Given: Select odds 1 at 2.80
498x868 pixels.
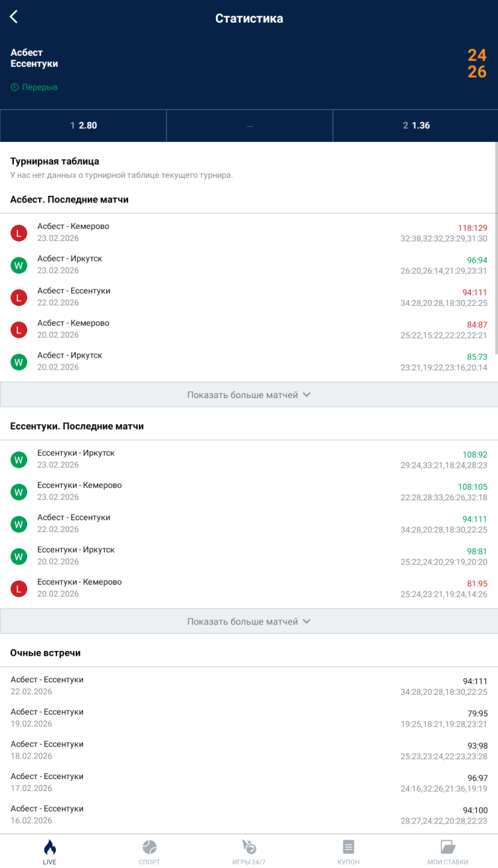Looking at the screenshot, I should click(83, 125).
